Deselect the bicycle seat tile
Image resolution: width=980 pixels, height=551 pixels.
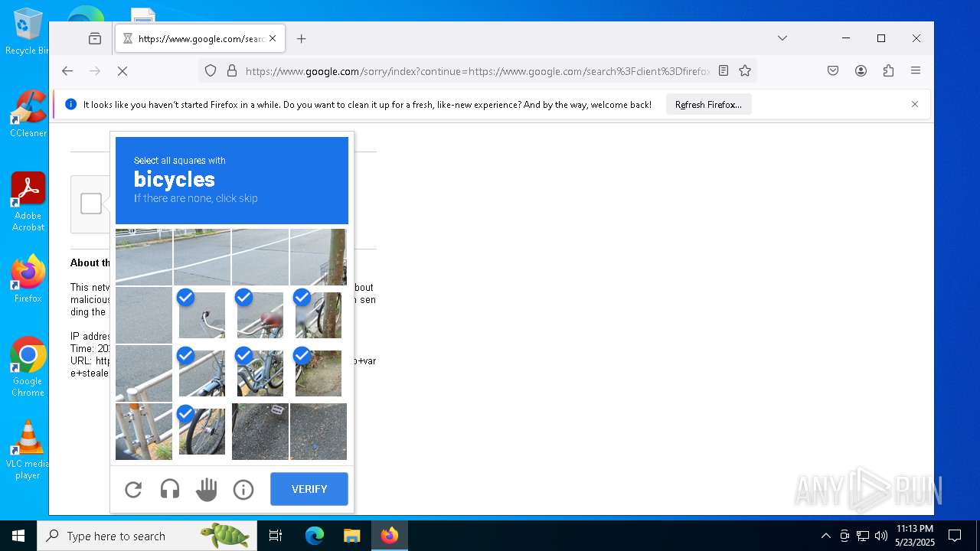260,315
